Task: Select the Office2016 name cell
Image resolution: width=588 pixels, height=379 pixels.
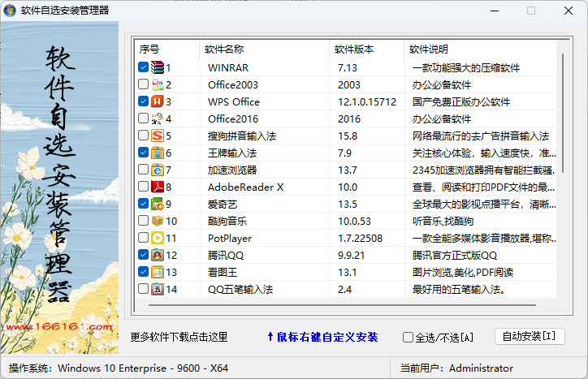Action: (x=233, y=118)
